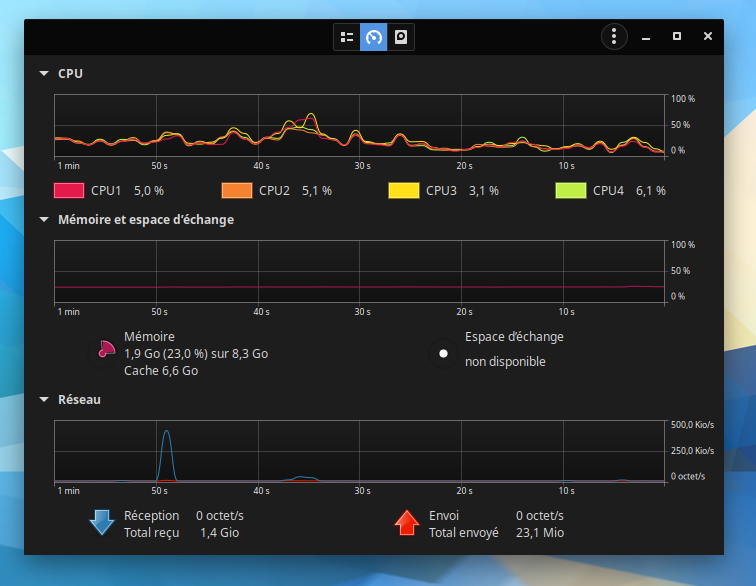Pick a new CPU3 yellow color

coord(403,190)
